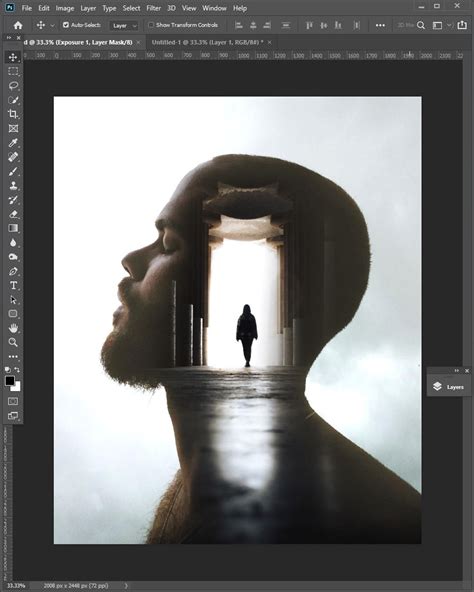This screenshot has height=592, width=474.
Task: Pick the Clone Stamp tool
Action: click(13, 185)
